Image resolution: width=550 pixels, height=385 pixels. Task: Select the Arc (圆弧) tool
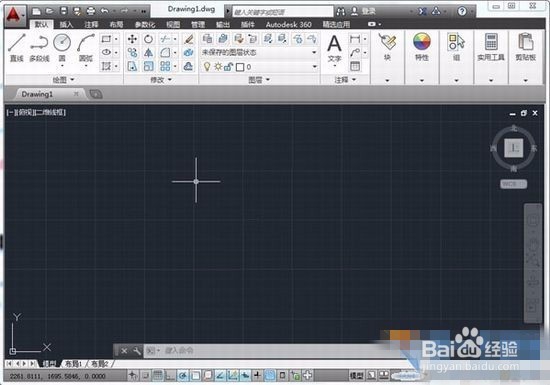(86, 47)
